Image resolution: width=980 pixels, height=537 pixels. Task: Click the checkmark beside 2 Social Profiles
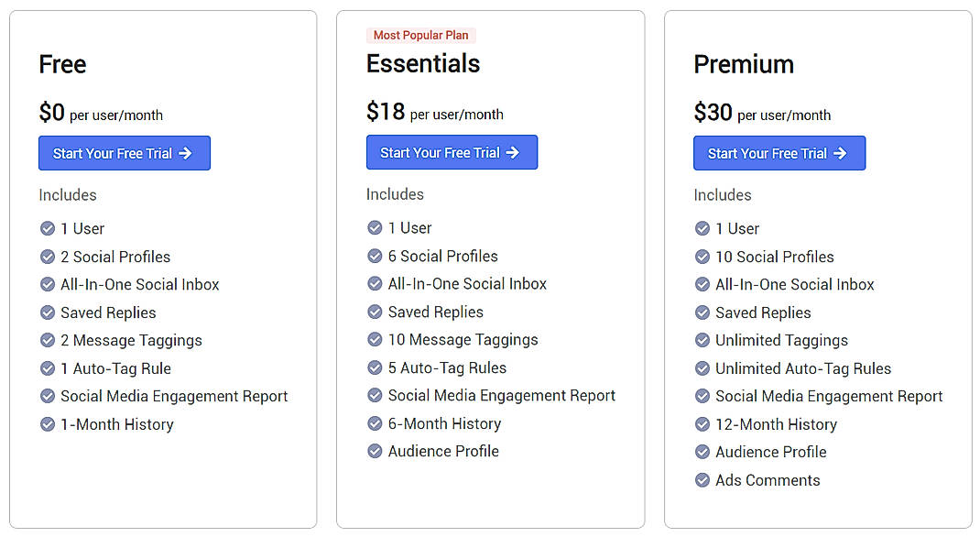[x=48, y=257]
